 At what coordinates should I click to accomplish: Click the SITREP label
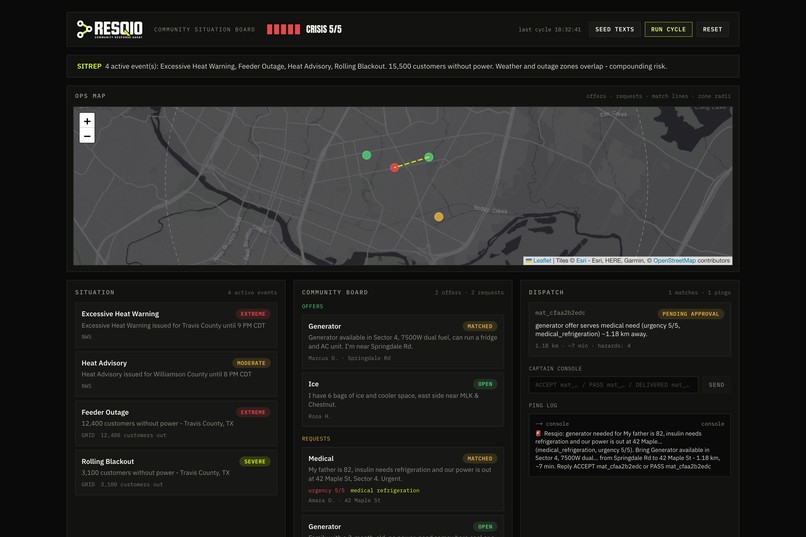(89, 66)
